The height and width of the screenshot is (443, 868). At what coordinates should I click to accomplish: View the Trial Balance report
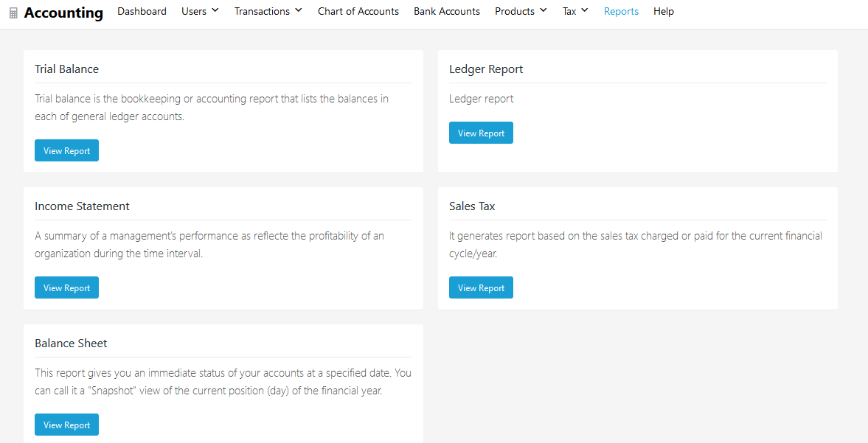coord(66,150)
